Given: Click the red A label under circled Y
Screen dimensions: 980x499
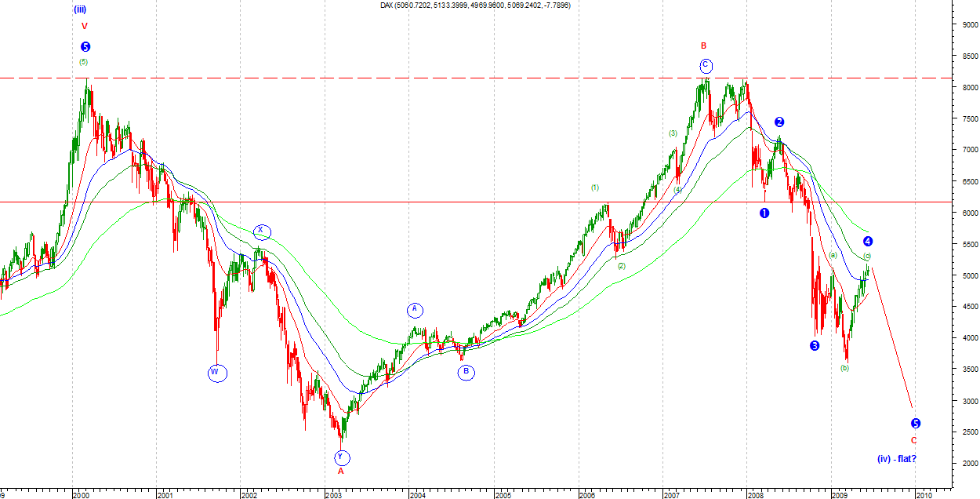Looking at the screenshot, I should point(340,472).
